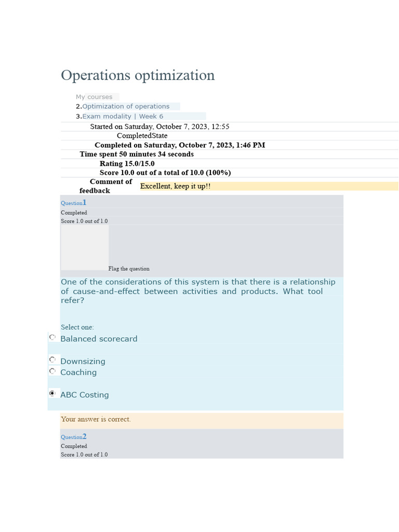Screen dimensions: 399x532
Task: Click the 'Select one:' prompt text
Action: pyautogui.click(x=77, y=327)
